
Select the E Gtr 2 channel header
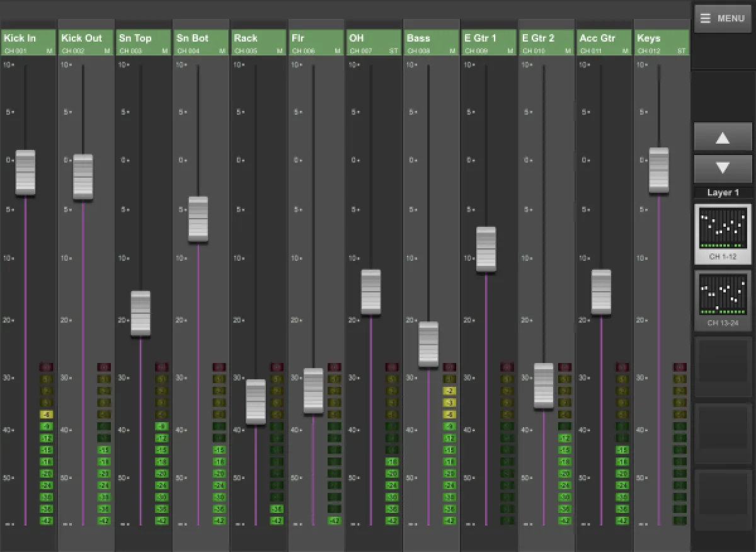547,42
